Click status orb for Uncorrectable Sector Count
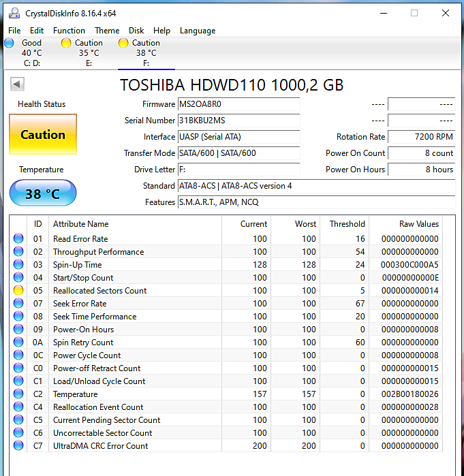The height and width of the screenshot is (476, 464). [18, 432]
